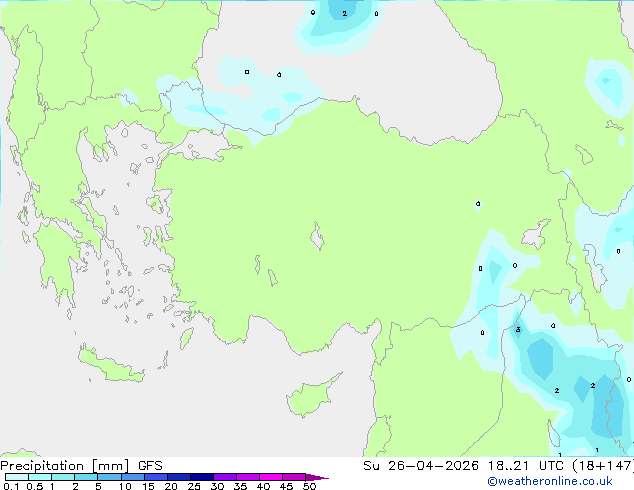
Task: Click the date 'Su 26-04-2026'
Action: [421, 466]
